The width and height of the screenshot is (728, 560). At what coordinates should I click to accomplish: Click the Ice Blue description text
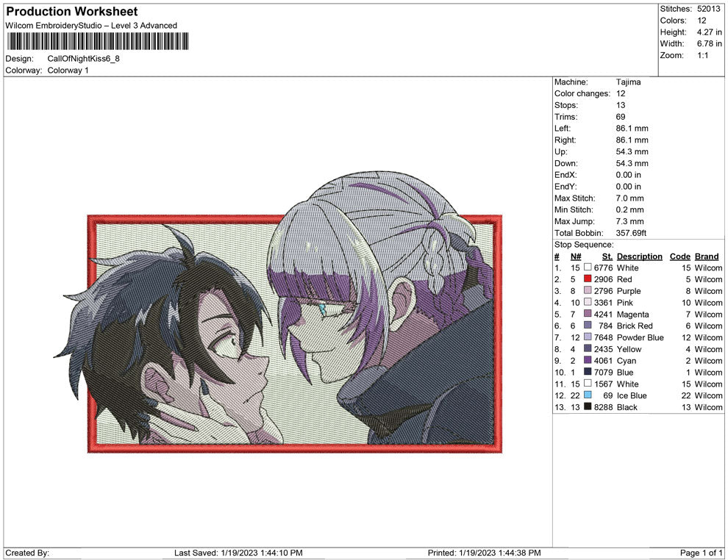tap(632, 395)
